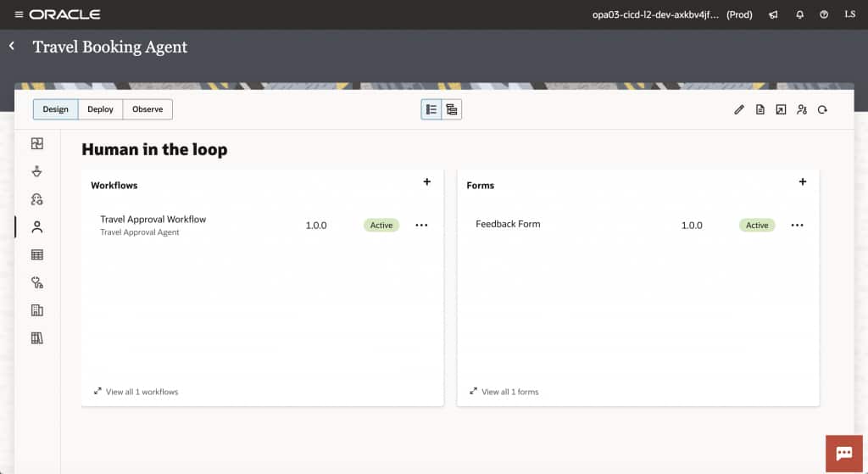Switch to the Deploy tab

pos(100,109)
